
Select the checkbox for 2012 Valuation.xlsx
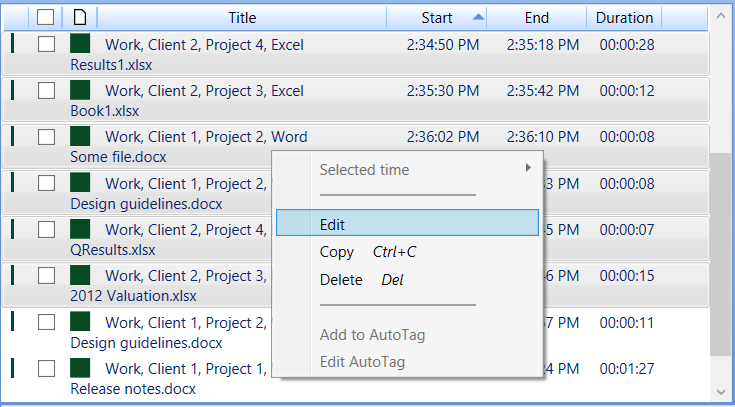click(x=46, y=276)
